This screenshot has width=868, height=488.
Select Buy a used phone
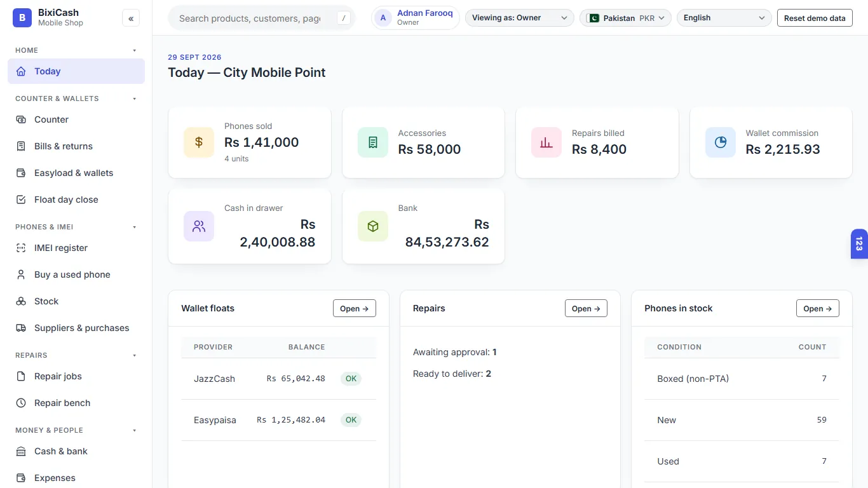[x=76, y=274]
